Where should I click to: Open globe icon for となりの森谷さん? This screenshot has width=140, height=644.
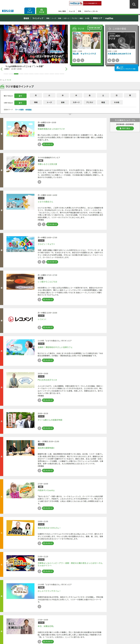pyautogui.click(x=39, y=224)
